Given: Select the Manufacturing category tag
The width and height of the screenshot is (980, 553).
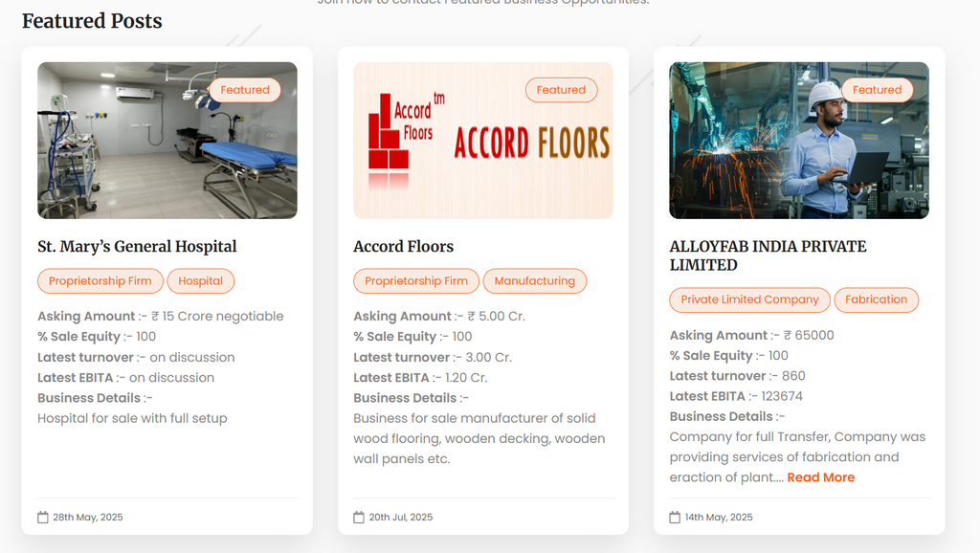Looking at the screenshot, I should (535, 281).
